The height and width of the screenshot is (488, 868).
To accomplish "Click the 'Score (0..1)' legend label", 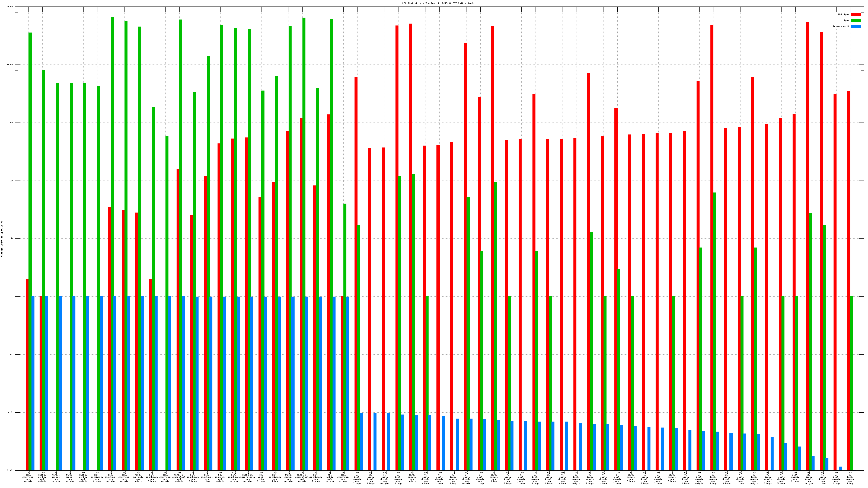I will (x=841, y=26).
